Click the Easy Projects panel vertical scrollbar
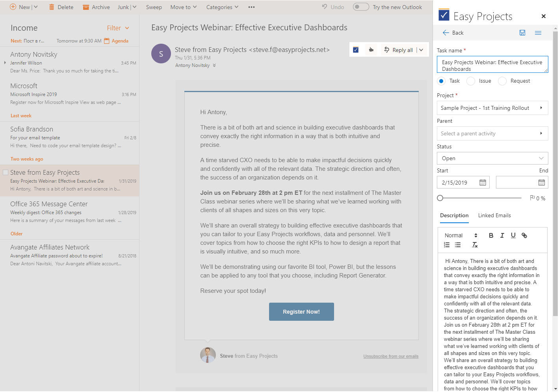 tap(555, 173)
